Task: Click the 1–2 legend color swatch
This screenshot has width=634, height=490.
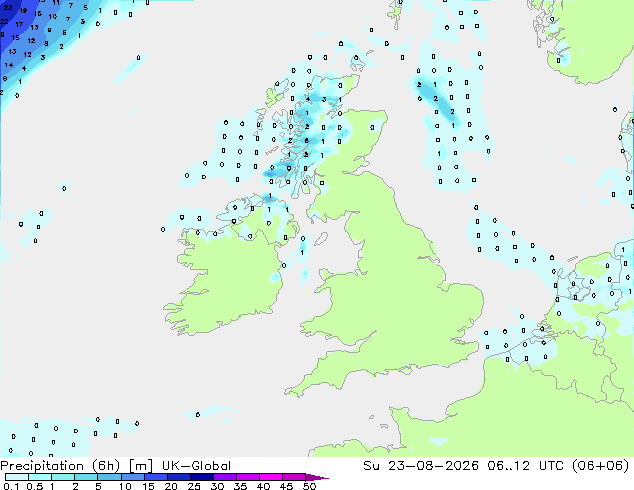Action: click(x=63, y=477)
